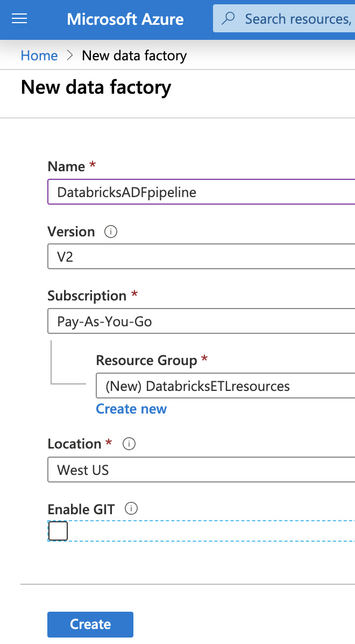Click the Microsoft Azure portal title

coord(125,19)
